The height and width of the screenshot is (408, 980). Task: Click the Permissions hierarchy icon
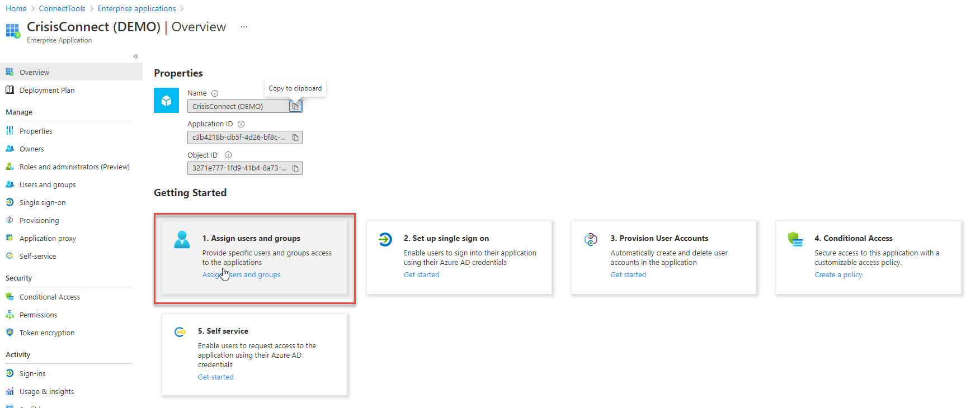(10, 315)
